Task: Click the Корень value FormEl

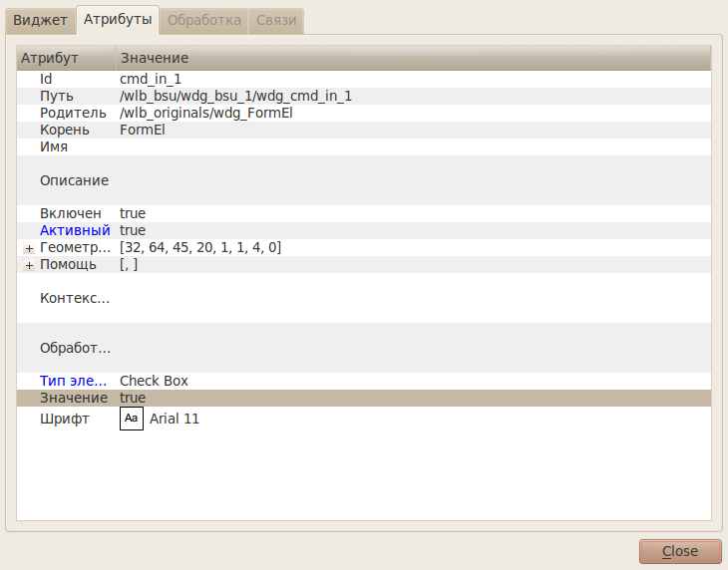Action: tap(142, 130)
